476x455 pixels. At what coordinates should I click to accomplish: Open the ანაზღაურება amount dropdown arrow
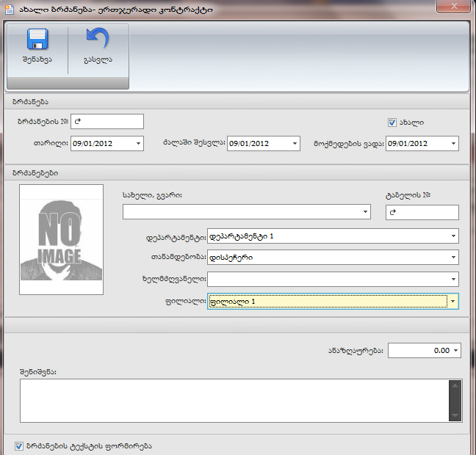[455, 350]
